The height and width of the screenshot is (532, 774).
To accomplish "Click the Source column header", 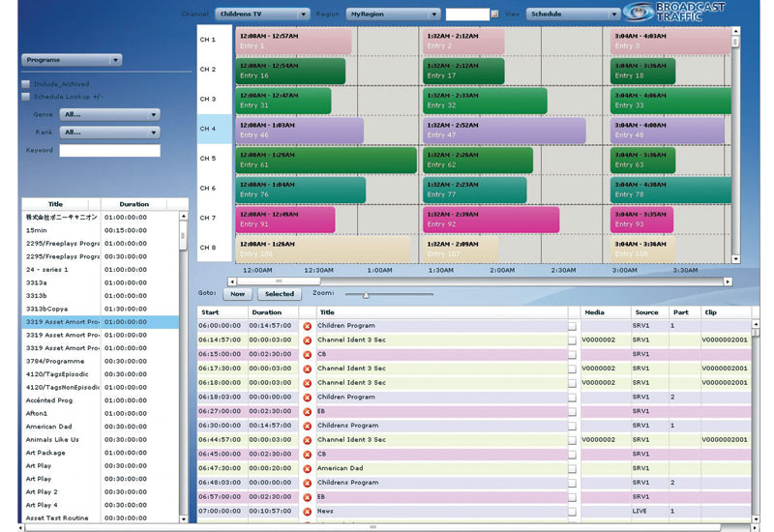I will [x=649, y=312].
